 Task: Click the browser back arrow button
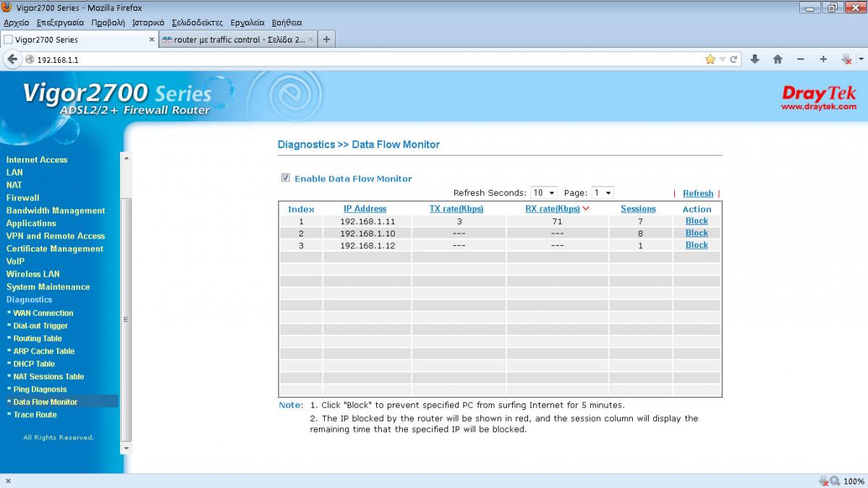pos(12,59)
